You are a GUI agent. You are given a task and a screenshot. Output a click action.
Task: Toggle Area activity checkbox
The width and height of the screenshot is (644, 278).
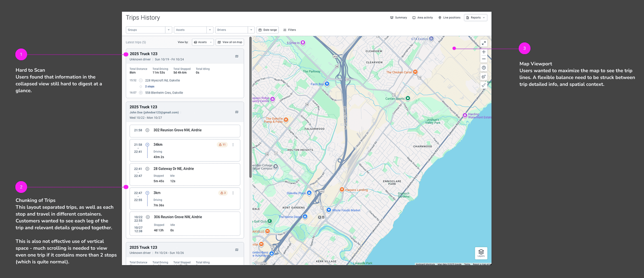tap(414, 18)
